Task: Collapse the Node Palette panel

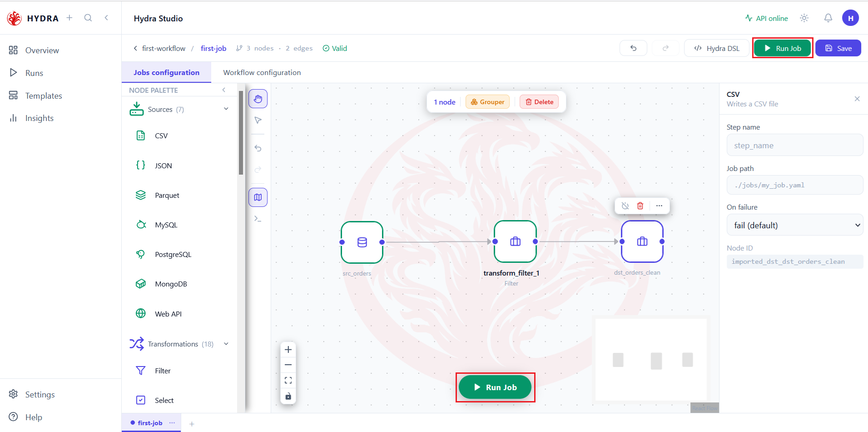Action: click(224, 90)
